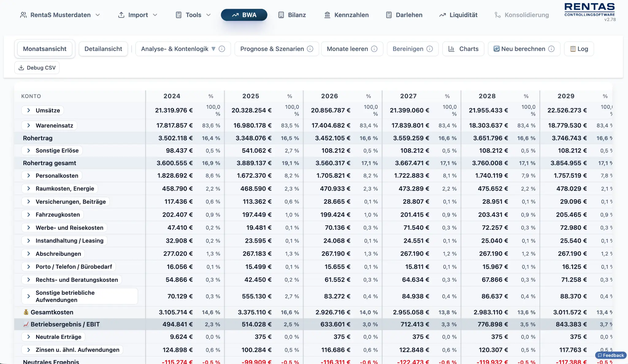Open the Feedback widget

coord(611,355)
